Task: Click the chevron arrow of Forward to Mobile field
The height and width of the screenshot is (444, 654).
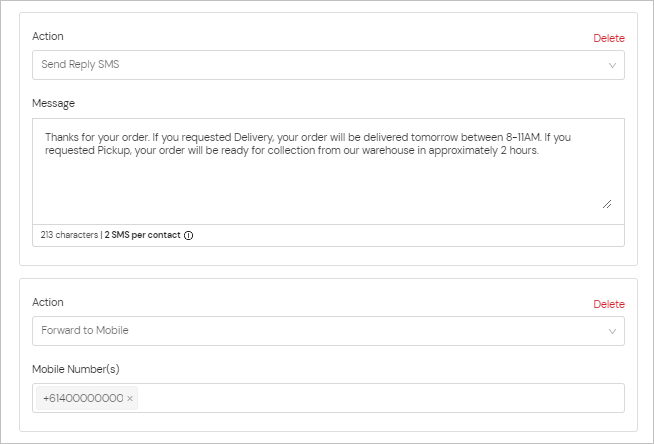Action: click(612, 331)
